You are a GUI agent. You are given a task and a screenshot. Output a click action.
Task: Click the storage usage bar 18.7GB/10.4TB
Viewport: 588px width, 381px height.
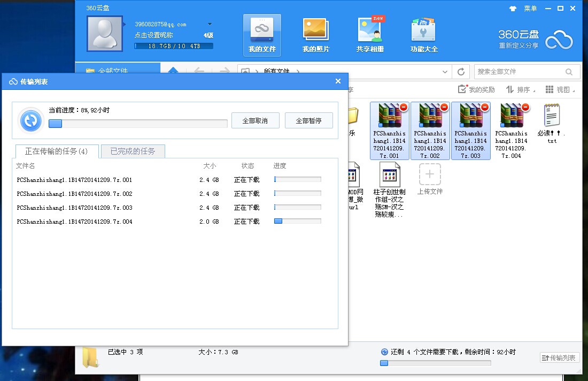coord(174,46)
